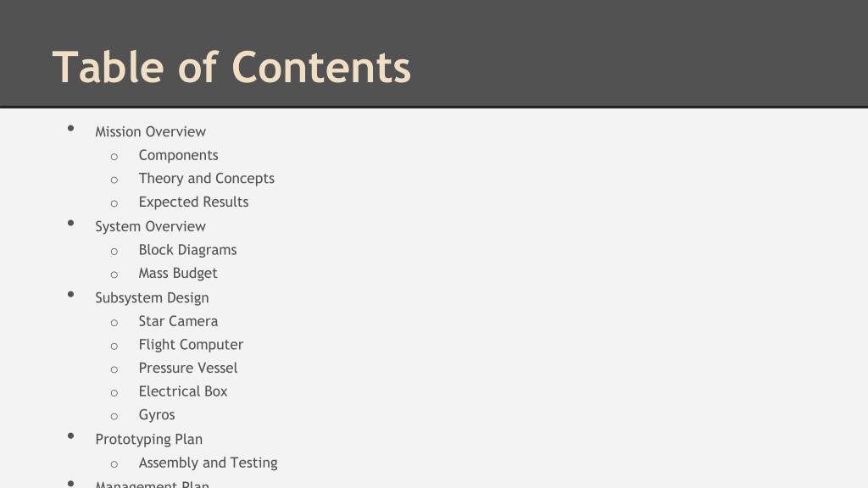Click the bullet beside Subsystem Design
Image resolution: width=868 pixels, height=488 pixels.
[x=71, y=294]
